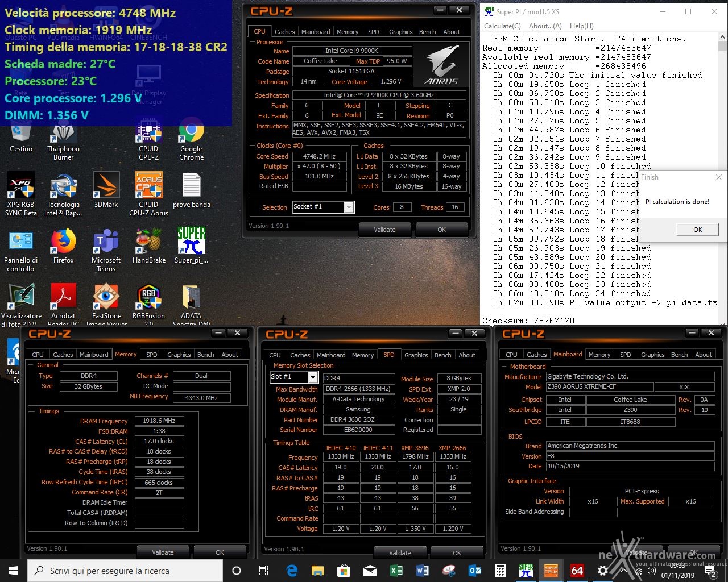Image resolution: width=728 pixels, height=582 pixels.
Task: Click the Z390 AORUS XTREME-CF model field
Action: (x=599, y=387)
